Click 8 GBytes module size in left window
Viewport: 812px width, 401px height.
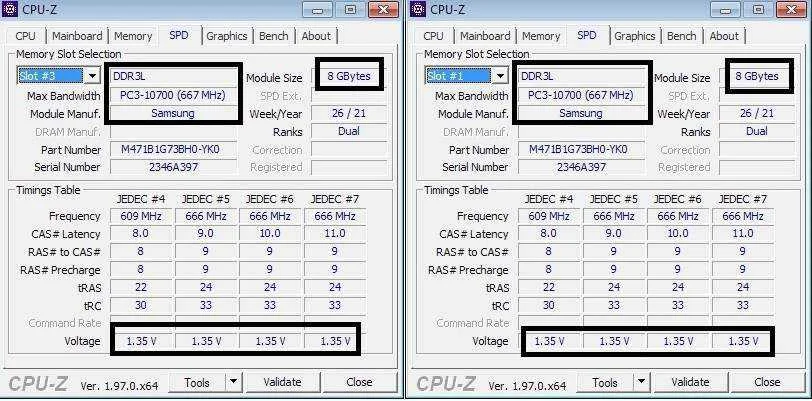point(349,76)
